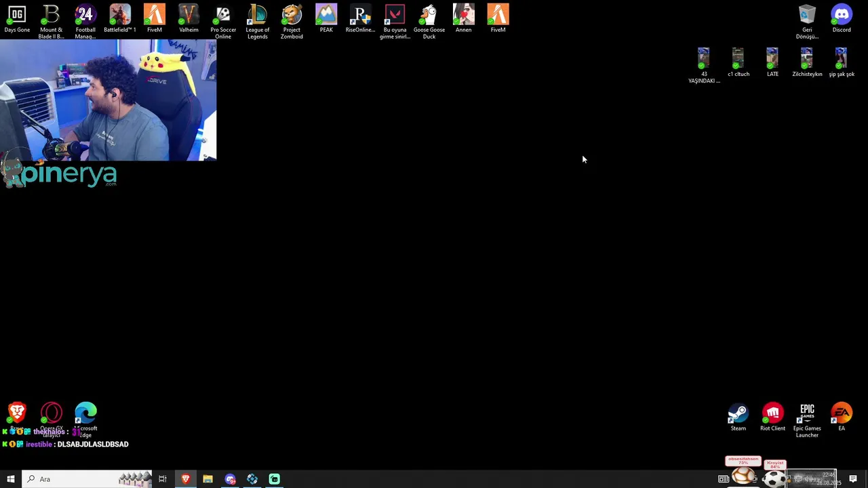
Task: Select the Annen desktop icon
Action: click(464, 19)
